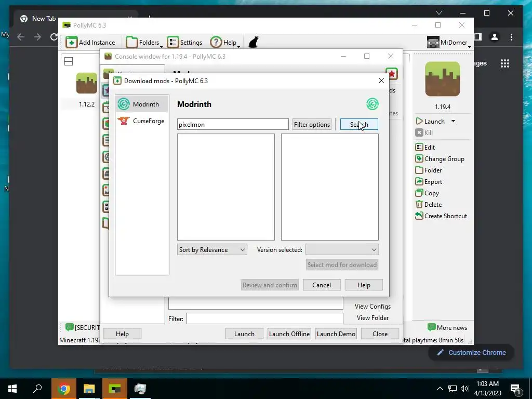
Task: Select the New Tab tab in Chrome
Action: (38, 19)
